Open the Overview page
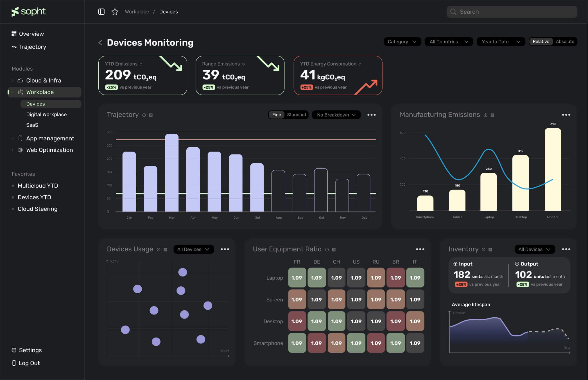The width and height of the screenshot is (588, 380). (28, 34)
